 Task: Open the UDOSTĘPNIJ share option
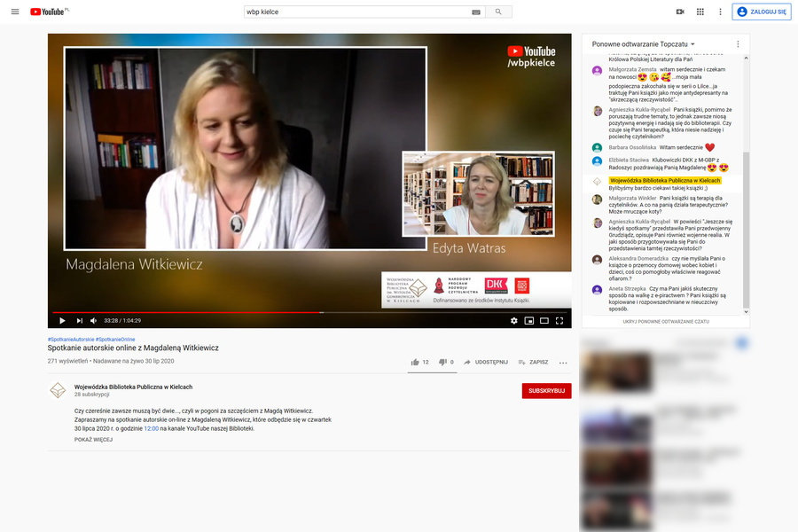point(486,362)
